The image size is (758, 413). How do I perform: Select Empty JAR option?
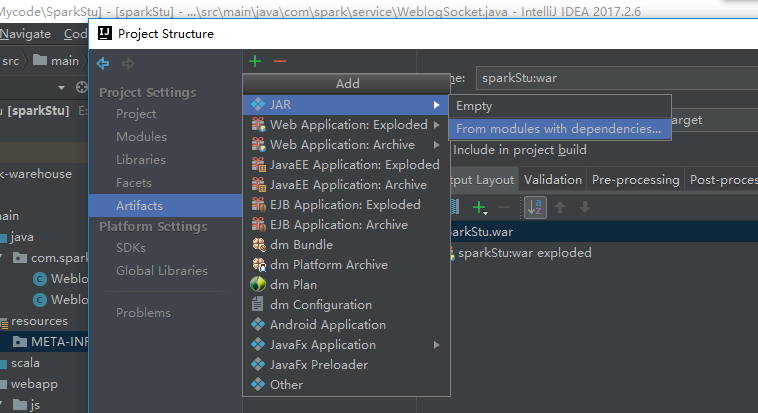(x=560, y=106)
